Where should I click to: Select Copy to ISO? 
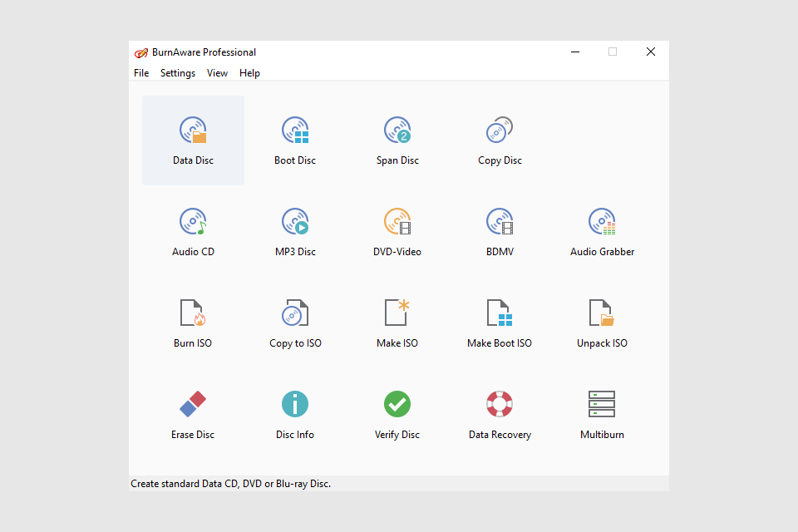pyautogui.click(x=295, y=323)
